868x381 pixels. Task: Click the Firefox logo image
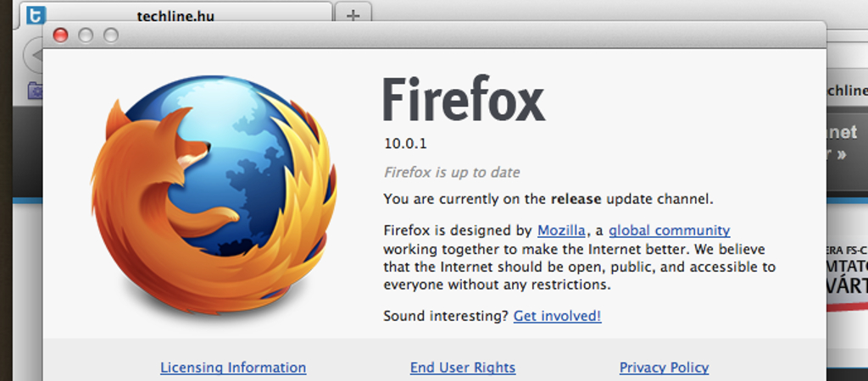[x=214, y=195]
